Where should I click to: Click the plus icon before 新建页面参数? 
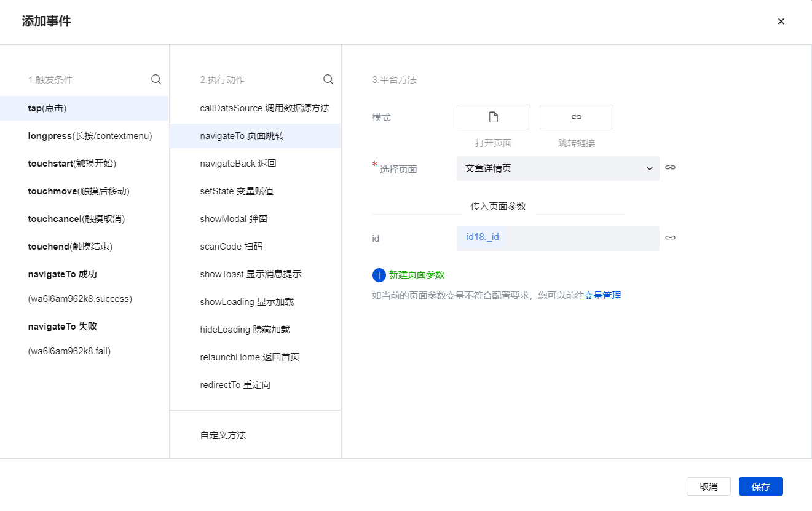tap(379, 275)
